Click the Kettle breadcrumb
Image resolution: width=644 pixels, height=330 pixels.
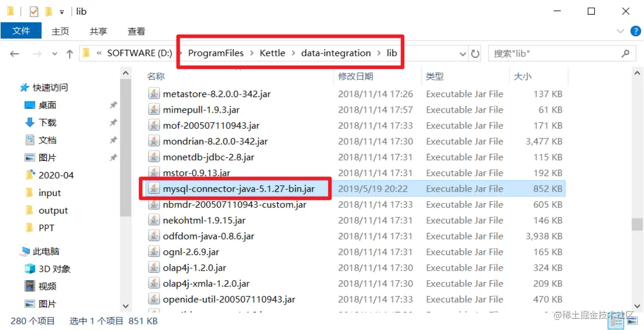coord(272,53)
